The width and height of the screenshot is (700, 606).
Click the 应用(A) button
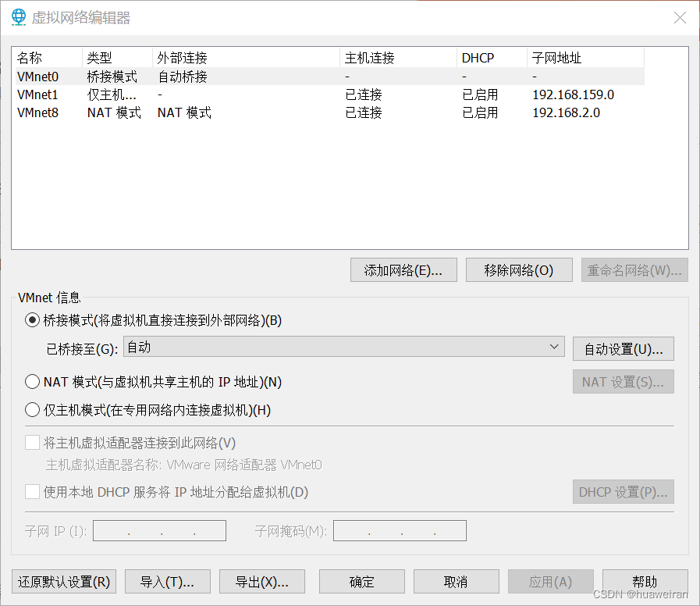[550, 582]
